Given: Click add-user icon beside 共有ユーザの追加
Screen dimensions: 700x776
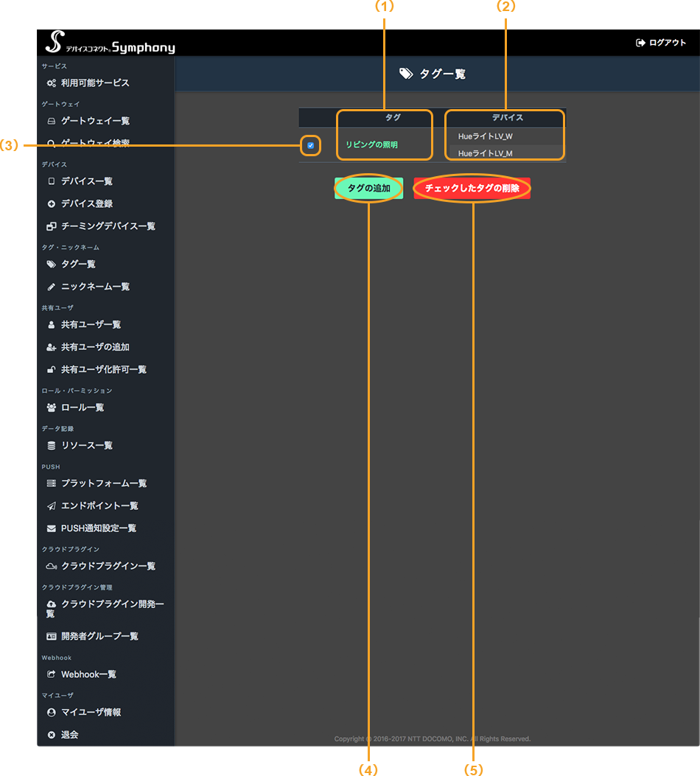Looking at the screenshot, I should pos(51,347).
